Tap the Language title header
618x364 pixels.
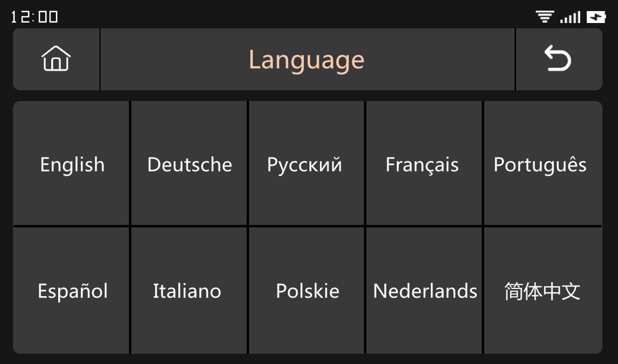[x=307, y=60]
